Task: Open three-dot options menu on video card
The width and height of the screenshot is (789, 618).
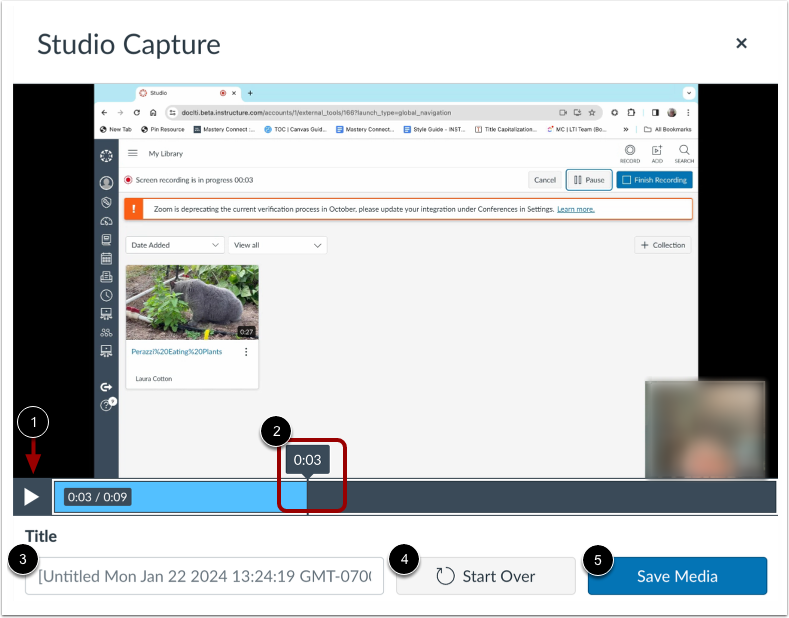Action: click(x=246, y=352)
